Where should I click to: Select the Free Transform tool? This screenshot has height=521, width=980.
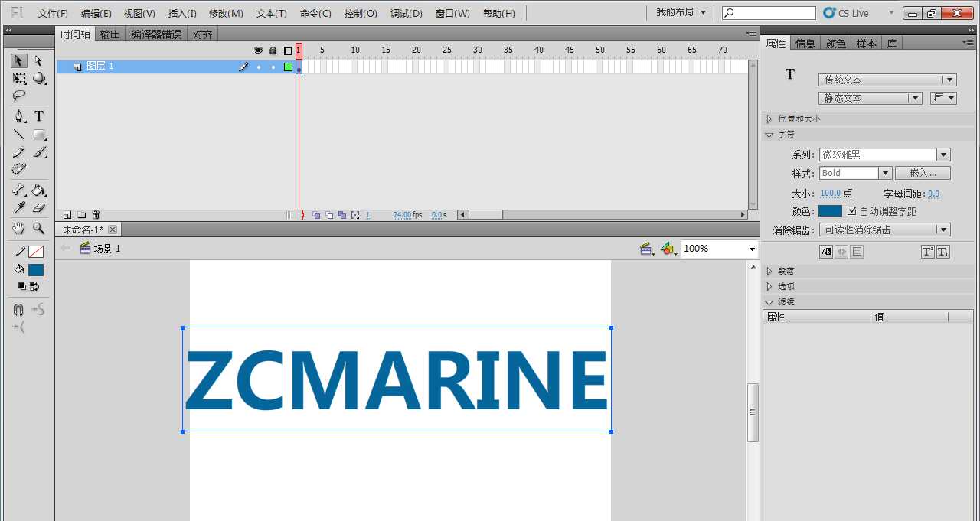pos(19,78)
